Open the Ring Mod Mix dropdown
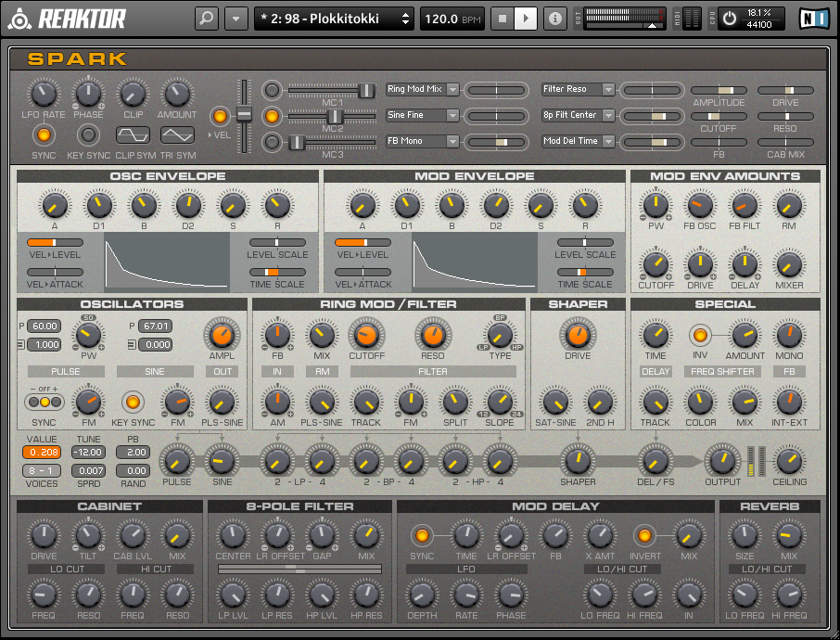The height and width of the screenshot is (640, 840). (x=423, y=89)
